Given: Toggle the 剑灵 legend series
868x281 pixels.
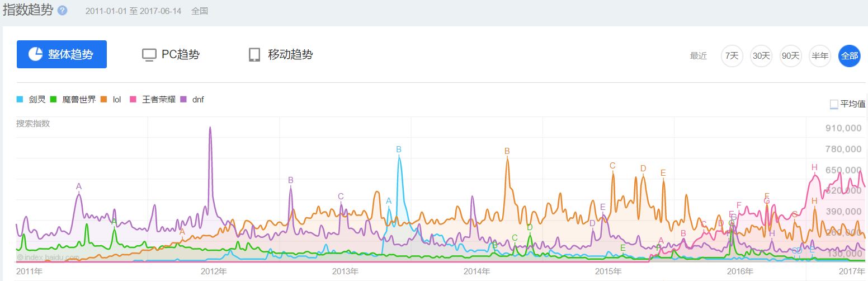Looking at the screenshot, I should (x=32, y=100).
